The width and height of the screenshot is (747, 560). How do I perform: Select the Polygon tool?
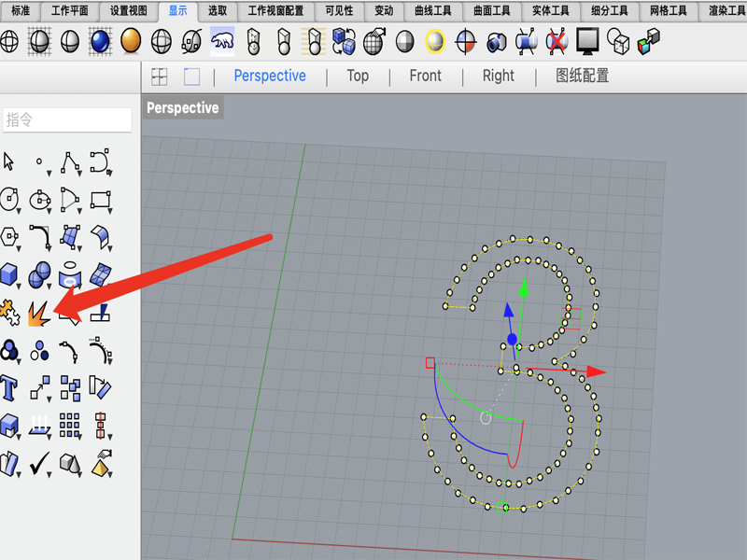[x=9, y=236]
